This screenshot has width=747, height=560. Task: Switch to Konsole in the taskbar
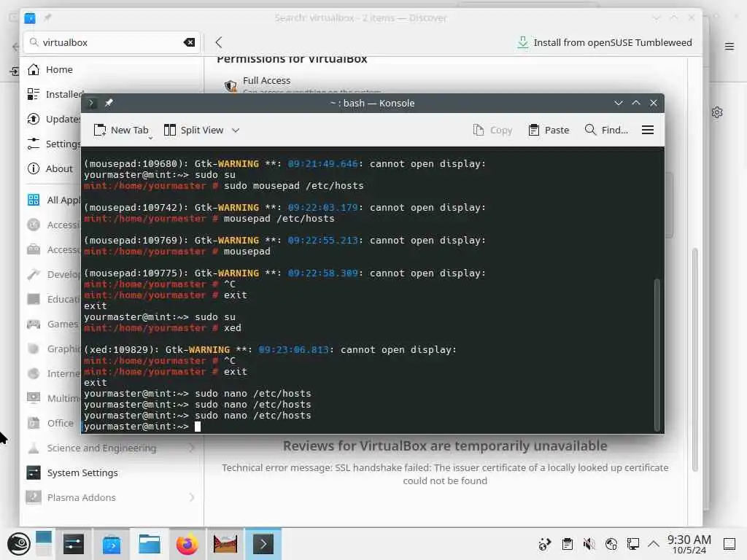tap(263, 544)
